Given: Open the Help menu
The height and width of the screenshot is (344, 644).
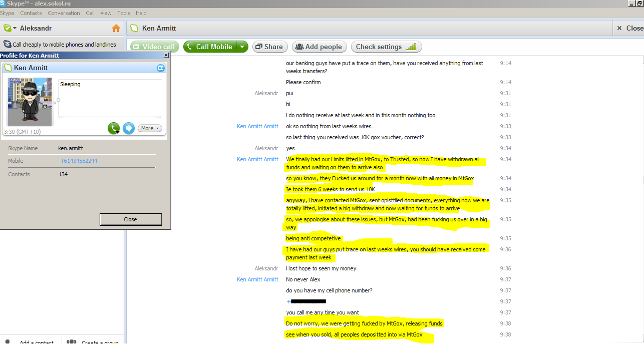Looking at the screenshot, I should coord(141,13).
